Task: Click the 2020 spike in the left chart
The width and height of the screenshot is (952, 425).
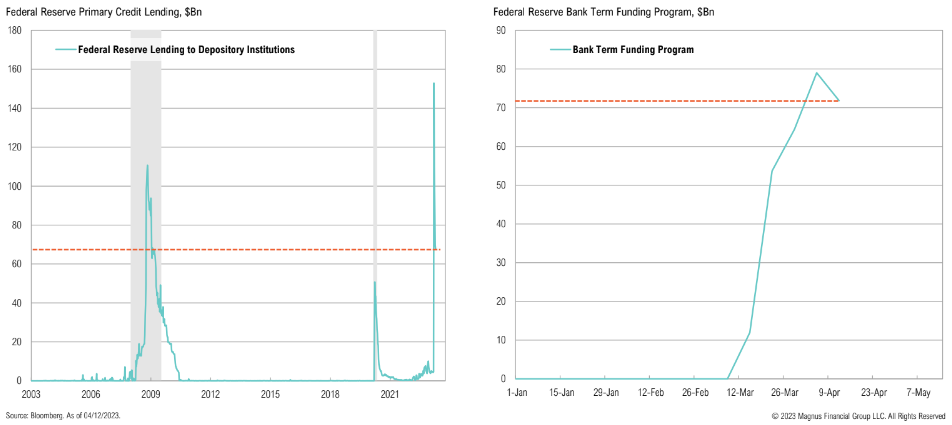Action: point(375,284)
